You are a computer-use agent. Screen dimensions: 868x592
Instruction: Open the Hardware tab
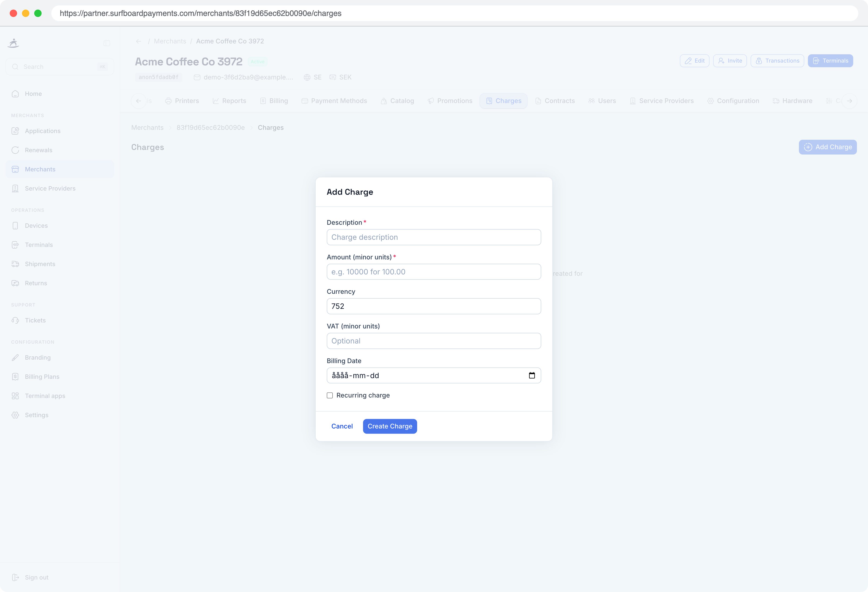click(793, 101)
